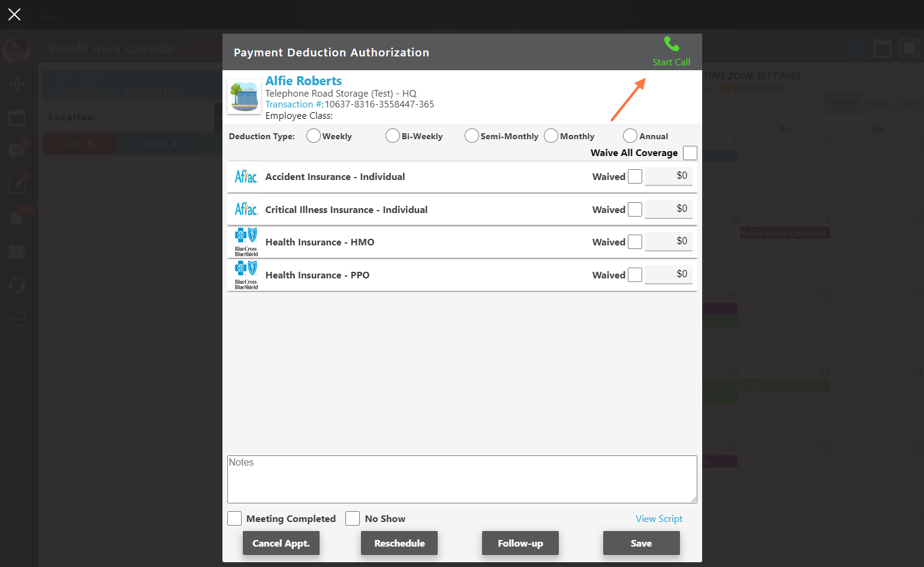Image resolution: width=924 pixels, height=567 pixels.
Task: Click the Follow-up button
Action: point(520,543)
